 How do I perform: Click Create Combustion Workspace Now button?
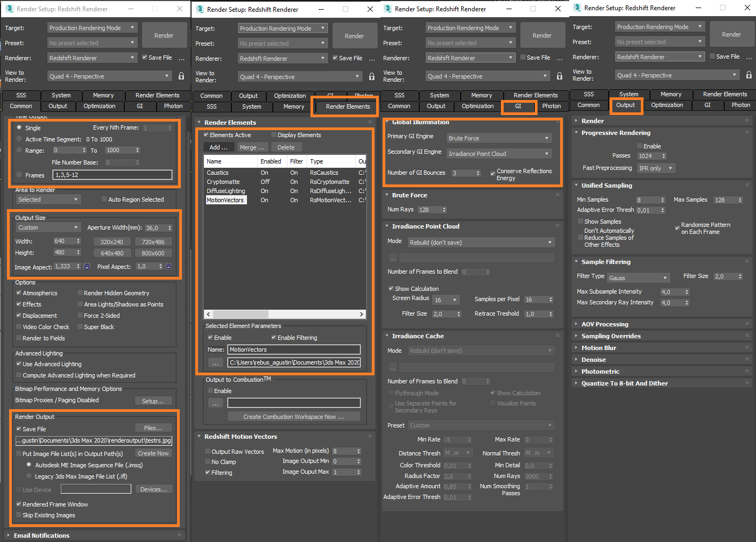click(x=294, y=417)
